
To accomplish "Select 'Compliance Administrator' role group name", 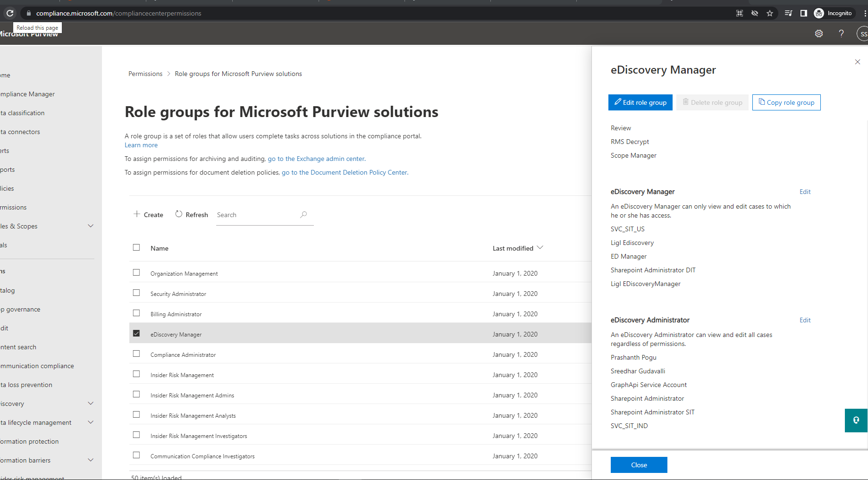I will (183, 355).
